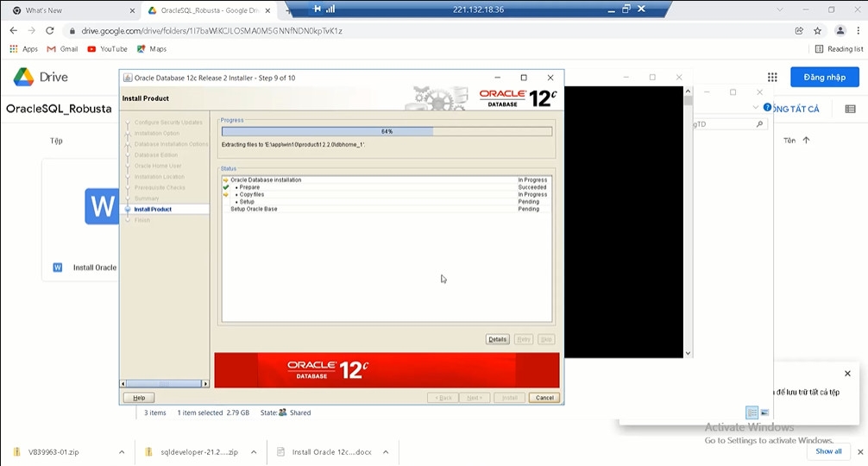
Task: Open sqldeveloper zip download options chevron
Action: [254, 452]
